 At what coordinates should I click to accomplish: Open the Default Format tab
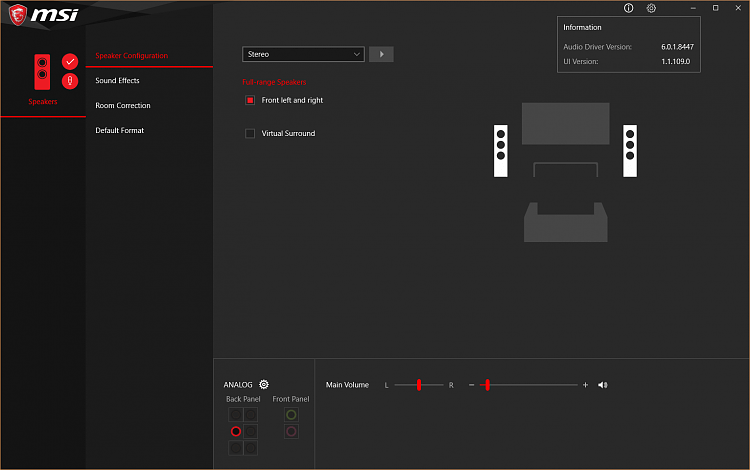point(120,130)
